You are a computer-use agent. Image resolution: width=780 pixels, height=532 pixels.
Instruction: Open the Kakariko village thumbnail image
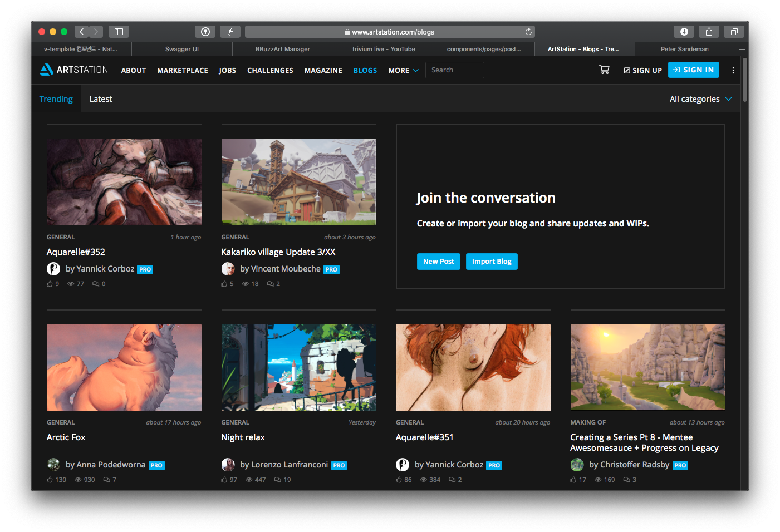(x=298, y=182)
